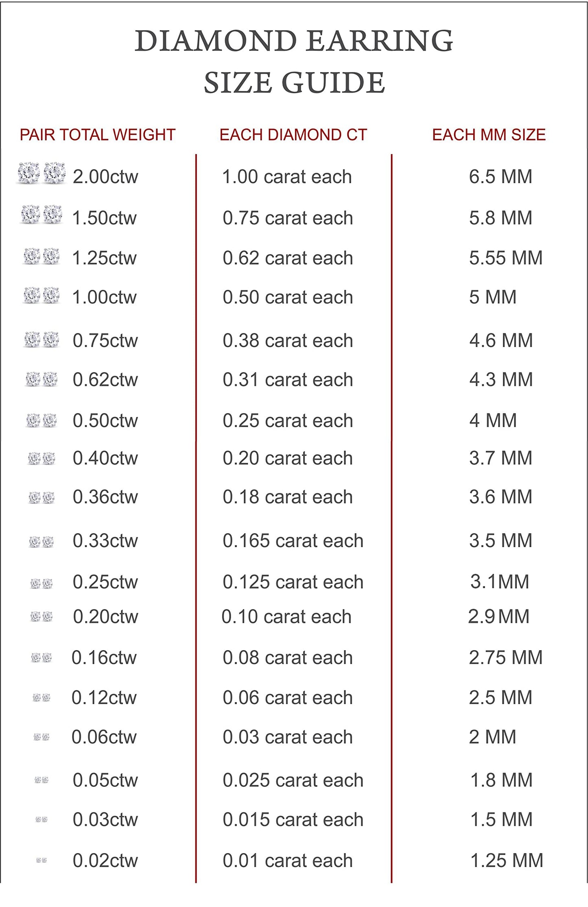This screenshot has width=588, height=907.
Task: Click the PAIR TOTAL WEIGHT column header
Action: pyautogui.click(x=98, y=135)
